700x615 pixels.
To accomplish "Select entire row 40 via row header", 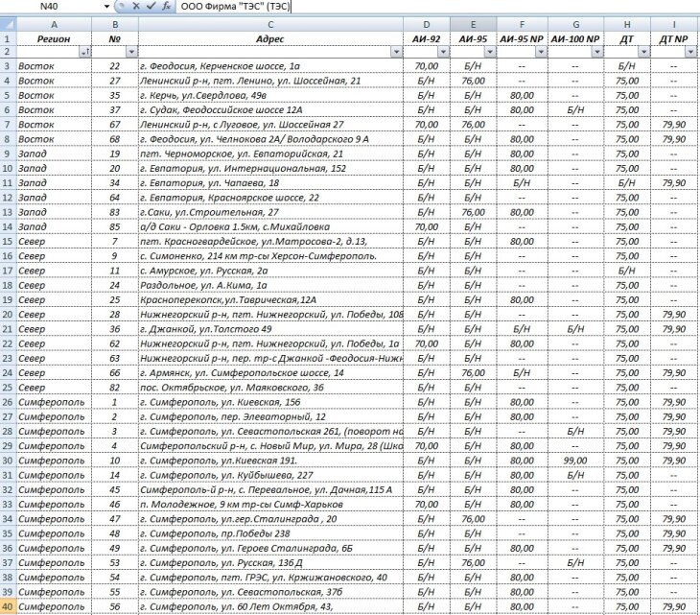I will (8, 606).
